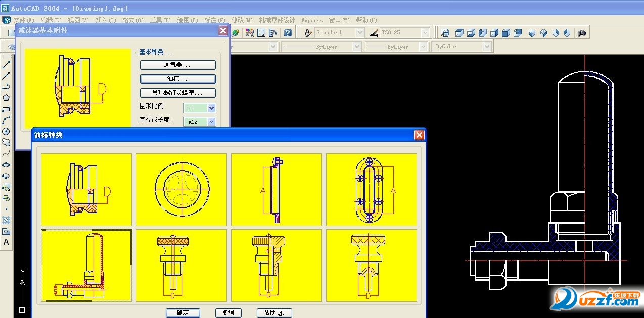Open the Text Style manager icon
The image size is (644, 318).
[308, 33]
